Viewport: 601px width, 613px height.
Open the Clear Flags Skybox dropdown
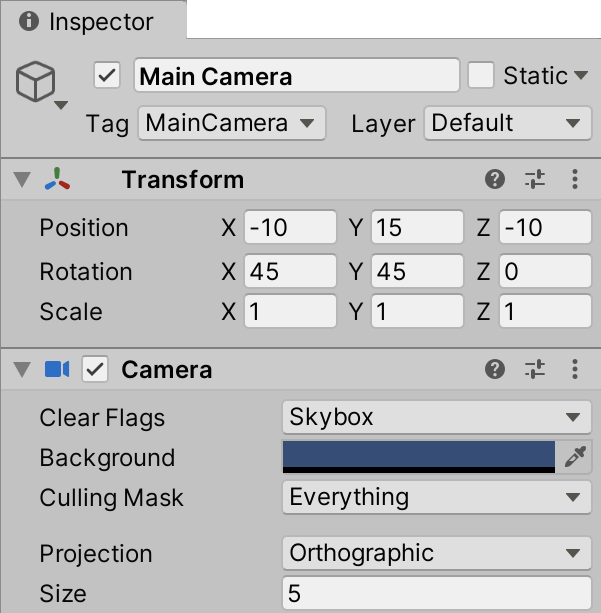click(x=435, y=418)
